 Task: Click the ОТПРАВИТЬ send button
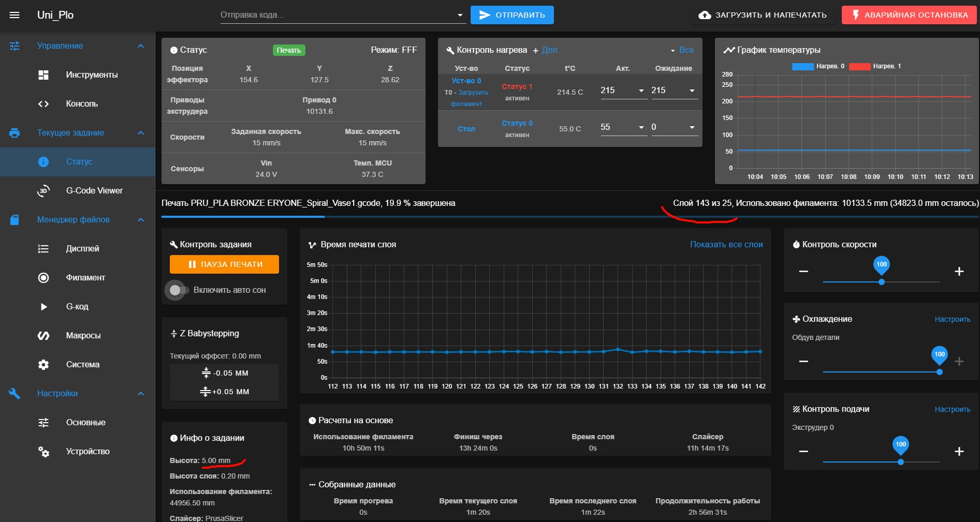(512, 15)
